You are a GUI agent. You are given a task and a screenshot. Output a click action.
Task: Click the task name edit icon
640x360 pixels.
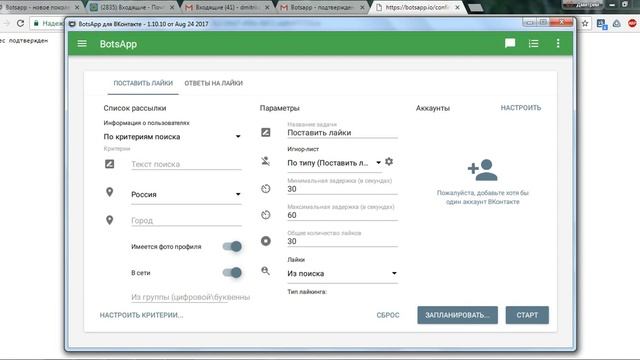coord(266,132)
